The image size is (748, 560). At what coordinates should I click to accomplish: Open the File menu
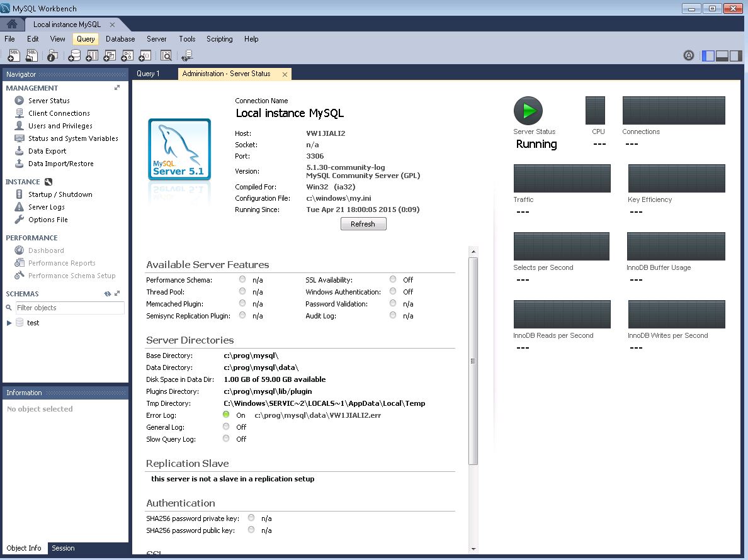(9, 39)
